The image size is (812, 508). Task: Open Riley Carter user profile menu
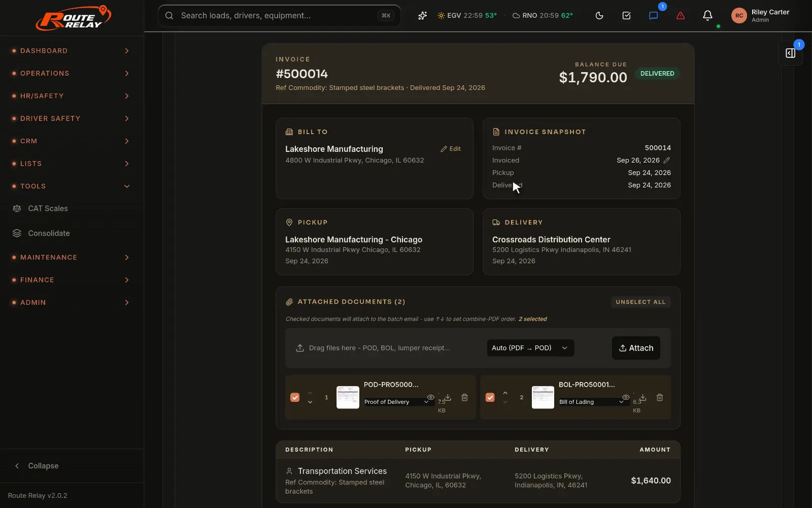click(760, 16)
